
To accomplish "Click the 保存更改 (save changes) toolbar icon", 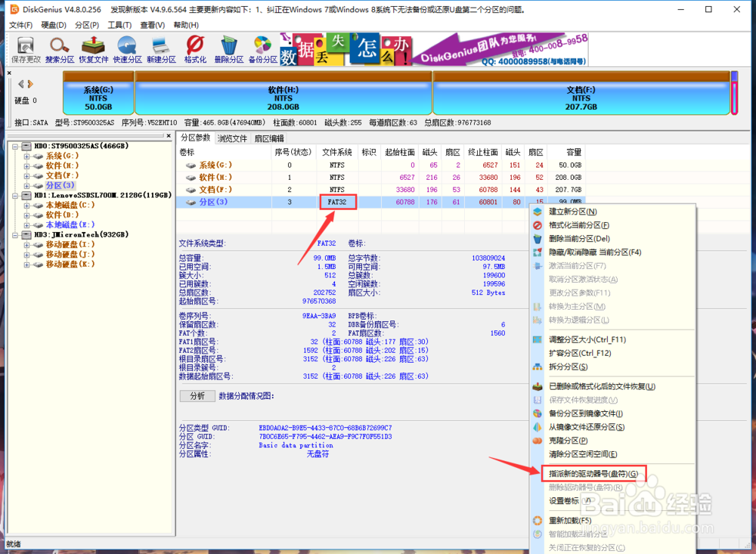I will [x=25, y=47].
